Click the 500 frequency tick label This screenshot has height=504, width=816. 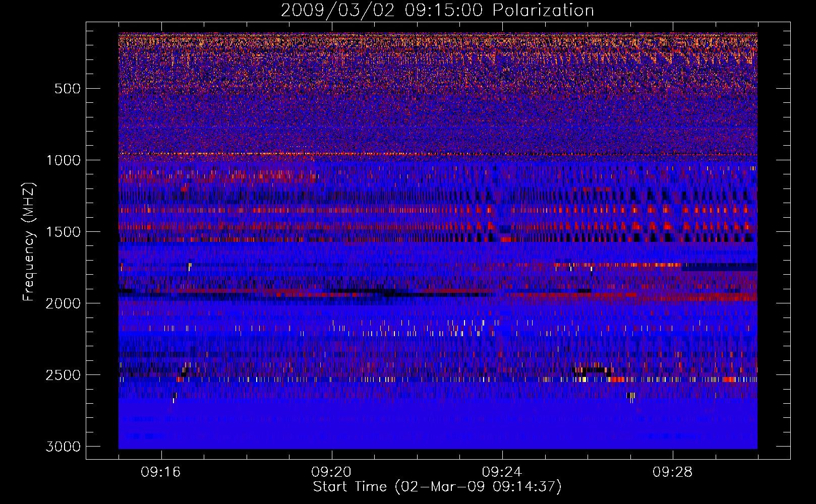67,89
